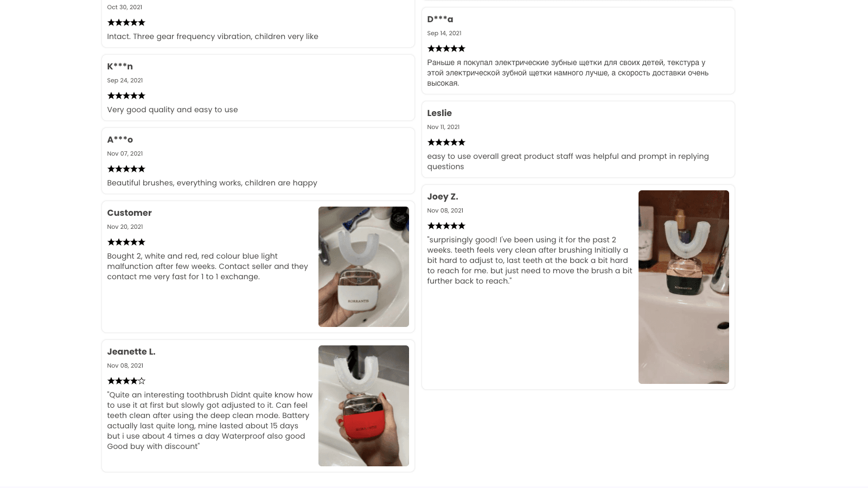Click the reviewer name D***a

tap(440, 20)
